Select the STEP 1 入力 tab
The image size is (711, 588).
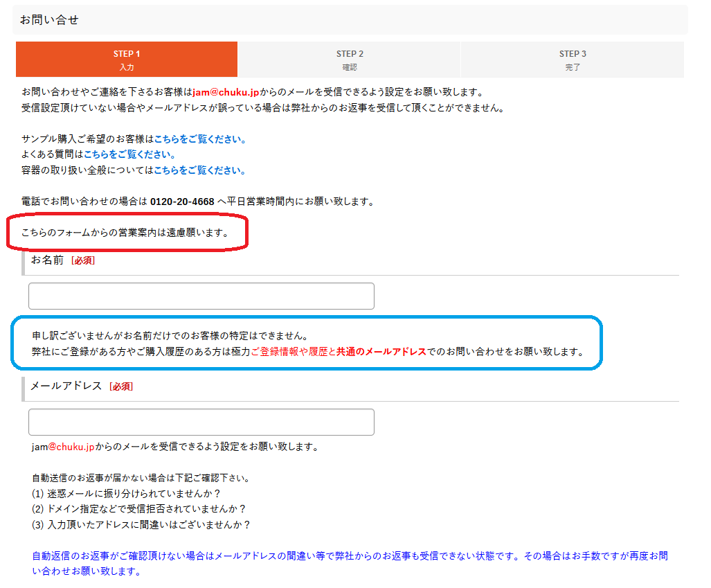pos(127,60)
